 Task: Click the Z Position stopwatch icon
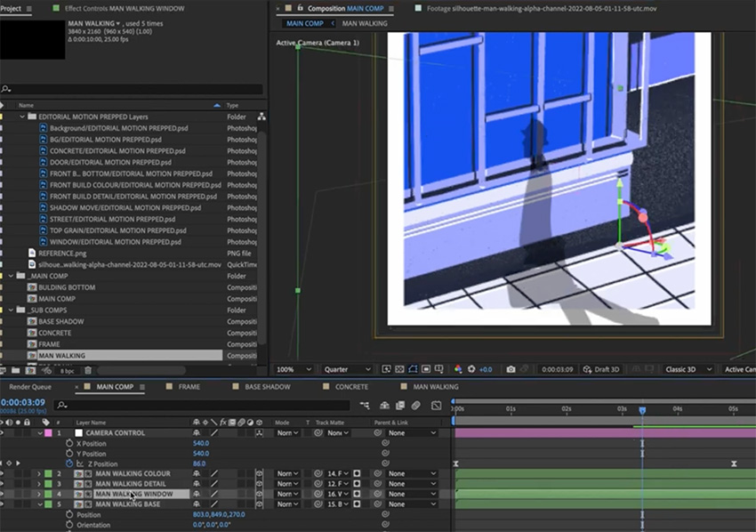(x=69, y=463)
